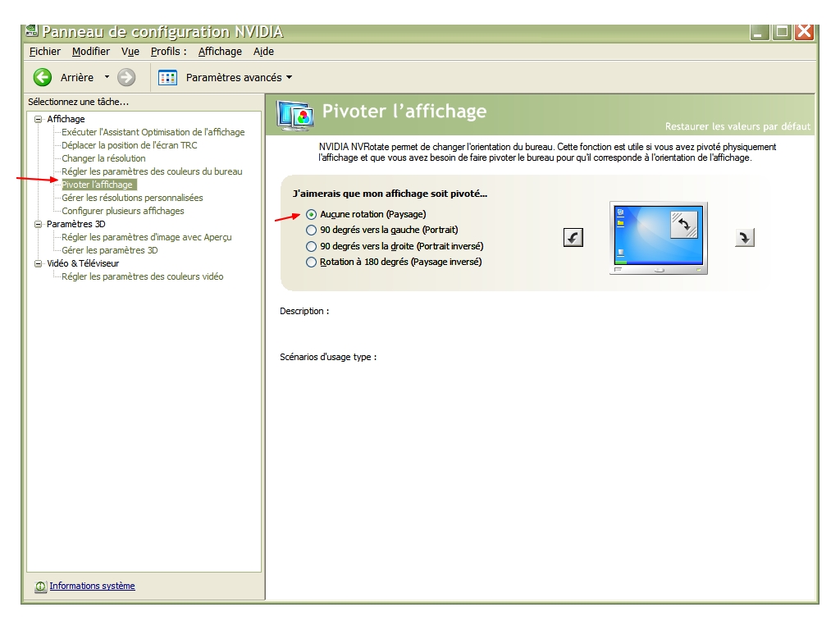Click the NVIDIA title bar icon
This screenshot has width=840, height=630.
coord(32,32)
